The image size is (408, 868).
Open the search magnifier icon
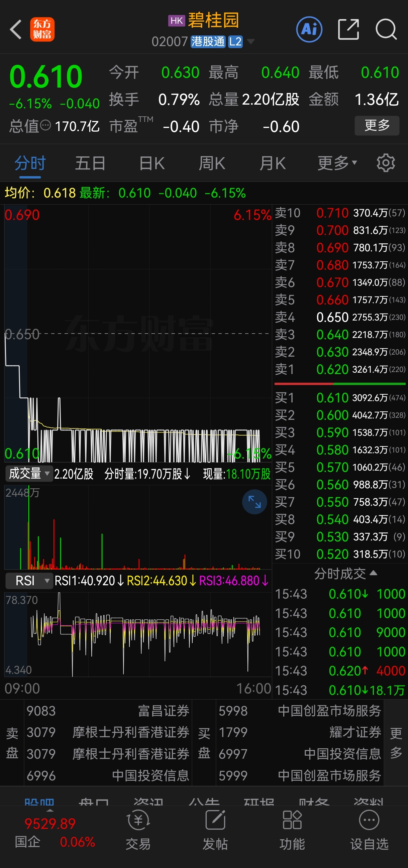click(386, 29)
